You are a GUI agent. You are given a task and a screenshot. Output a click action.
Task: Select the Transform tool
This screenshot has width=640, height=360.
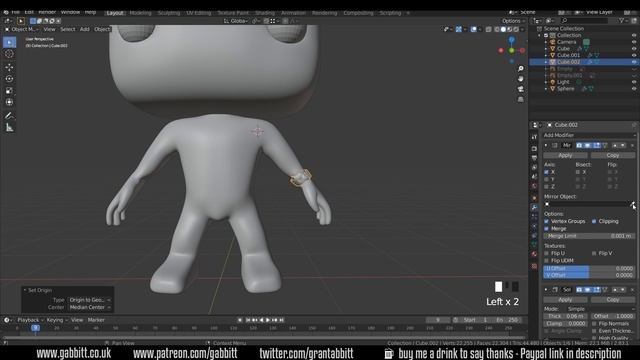pos(9,102)
